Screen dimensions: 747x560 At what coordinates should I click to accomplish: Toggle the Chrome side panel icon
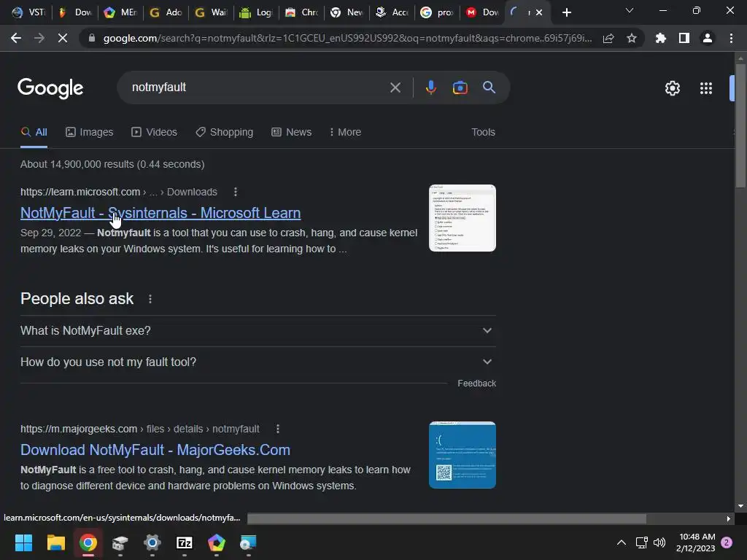684,38
